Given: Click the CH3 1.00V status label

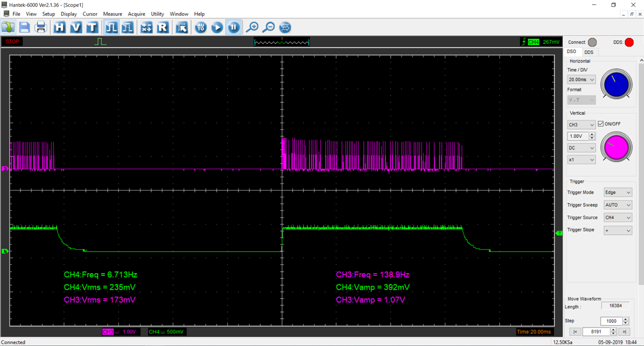Looking at the screenshot, I should pyautogui.click(x=121, y=332).
